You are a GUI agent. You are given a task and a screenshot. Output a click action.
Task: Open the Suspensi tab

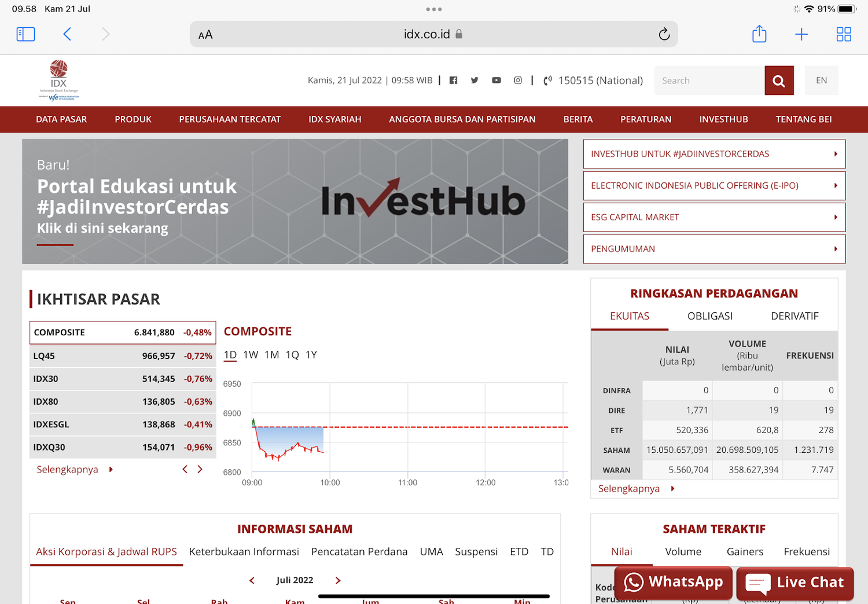point(476,552)
